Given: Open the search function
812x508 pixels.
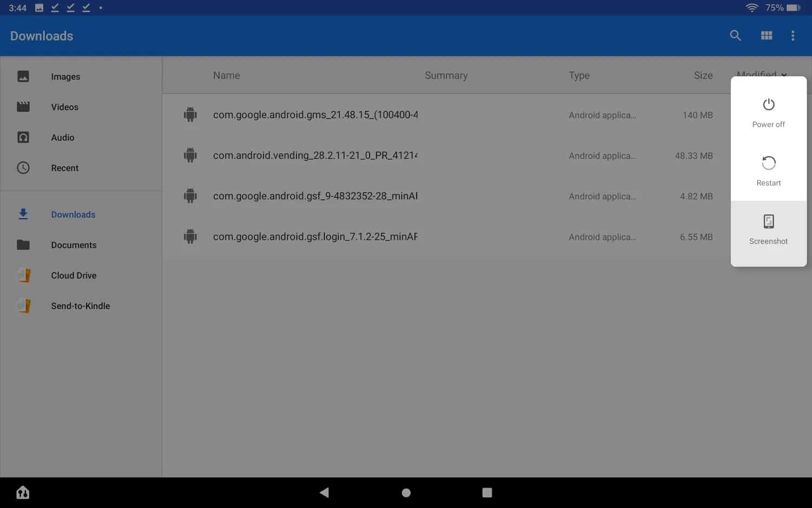Looking at the screenshot, I should tap(735, 35).
